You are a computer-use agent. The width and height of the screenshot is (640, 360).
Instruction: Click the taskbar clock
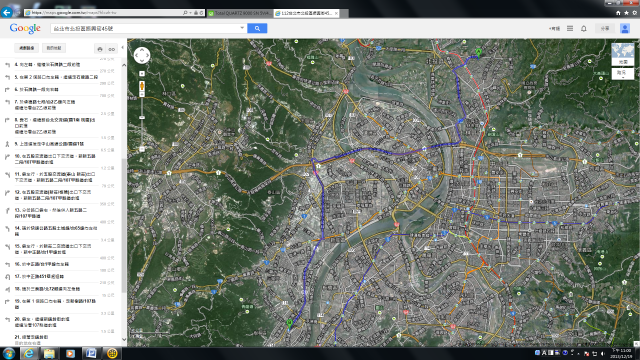[x=621, y=353]
